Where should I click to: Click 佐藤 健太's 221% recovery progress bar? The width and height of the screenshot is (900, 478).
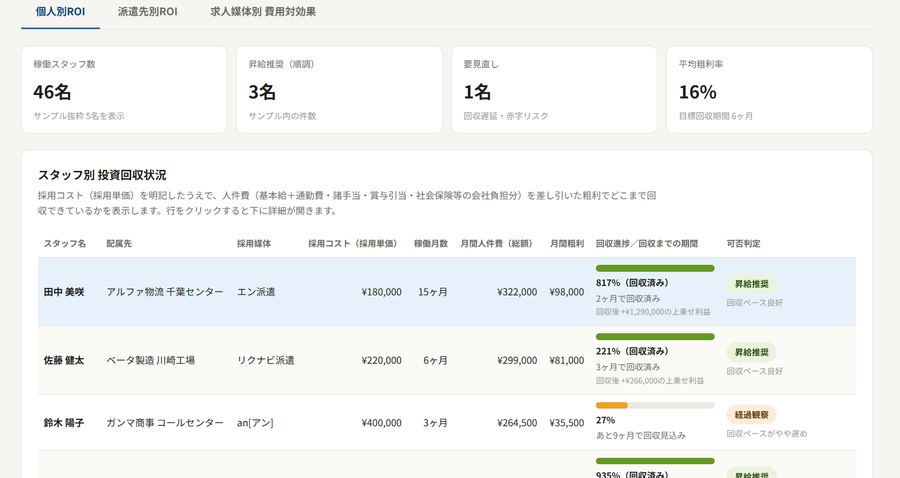point(655,336)
